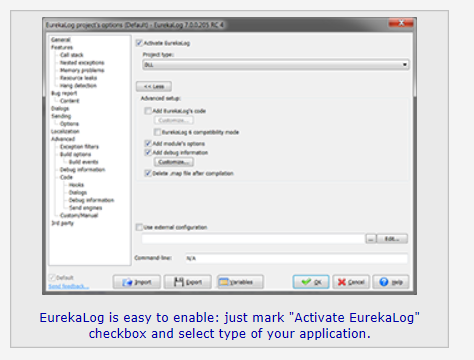Select 3rd party tree node
This screenshot has width=474, height=360.
tap(62, 223)
